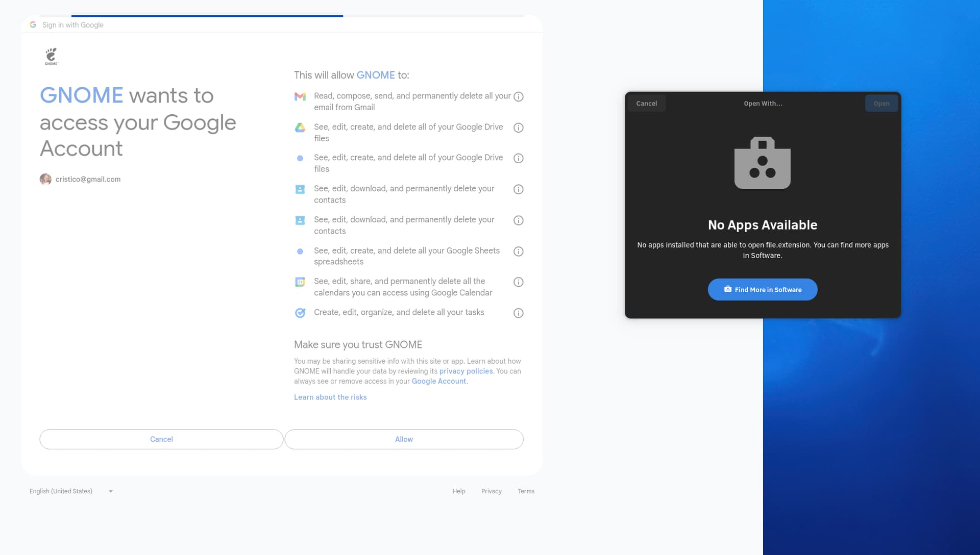Open the Google Account link
This screenshot has height=555, width=980.
pos(438,381)
